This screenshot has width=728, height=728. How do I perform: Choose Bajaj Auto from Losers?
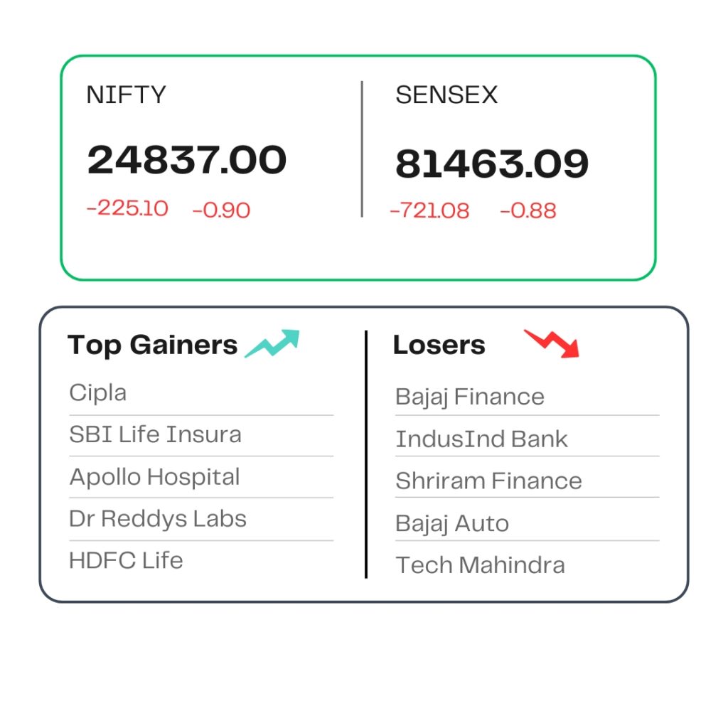tap(452, 524)
